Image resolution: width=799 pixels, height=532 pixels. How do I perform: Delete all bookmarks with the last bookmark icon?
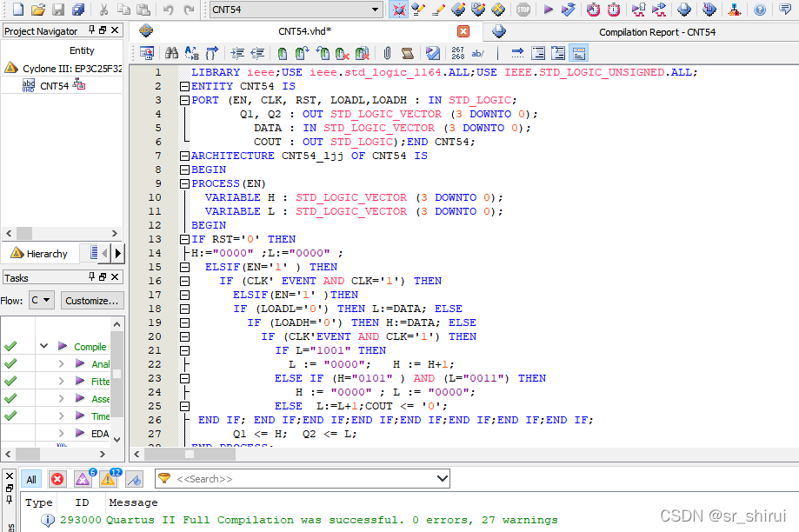click(363, 53)
